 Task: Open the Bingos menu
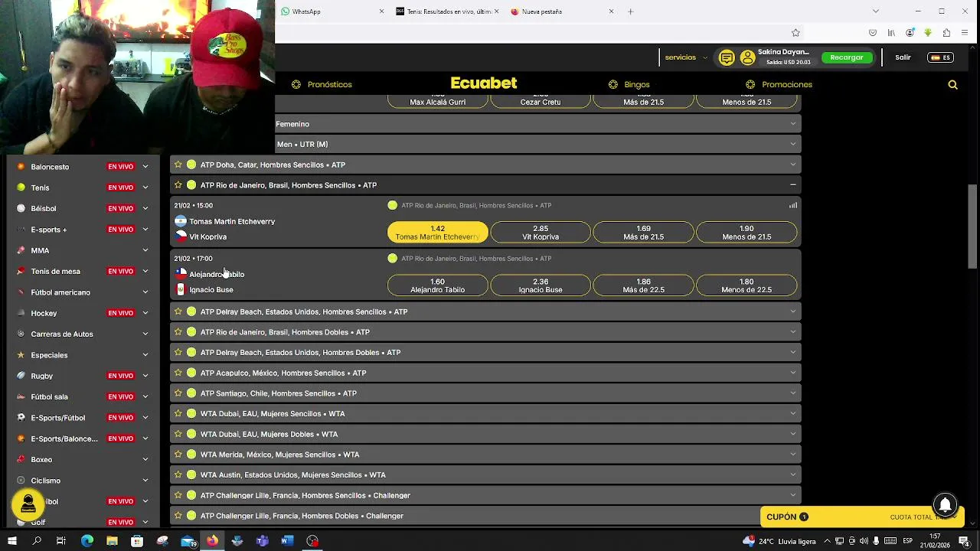tap(629, 85)
